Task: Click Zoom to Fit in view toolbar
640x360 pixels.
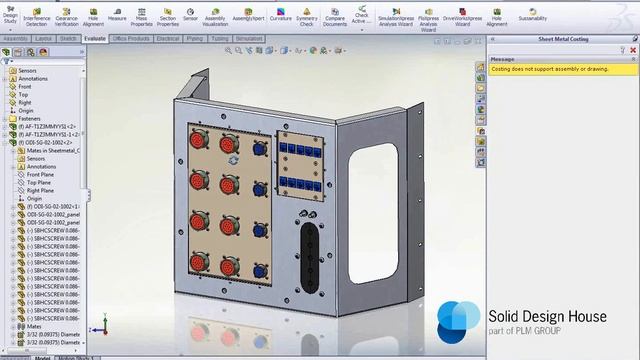Action: [228, 51]
